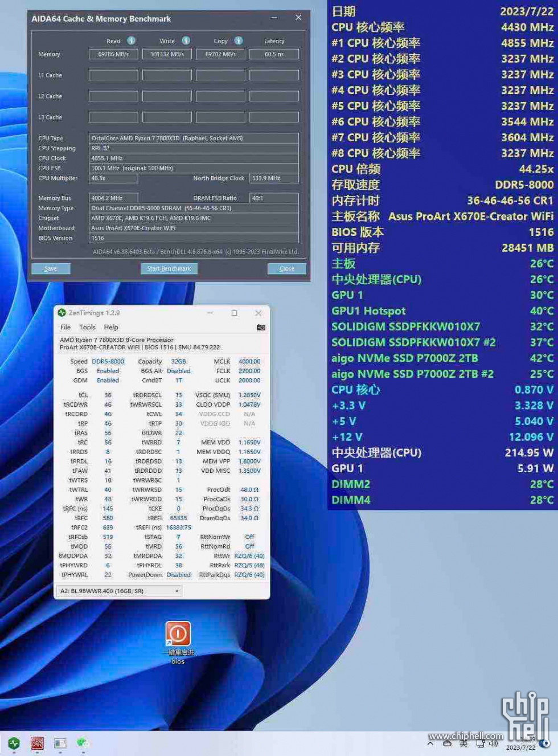
Task: Click the CPU power reading 214.95 W
Action: [x=529, y=453]
